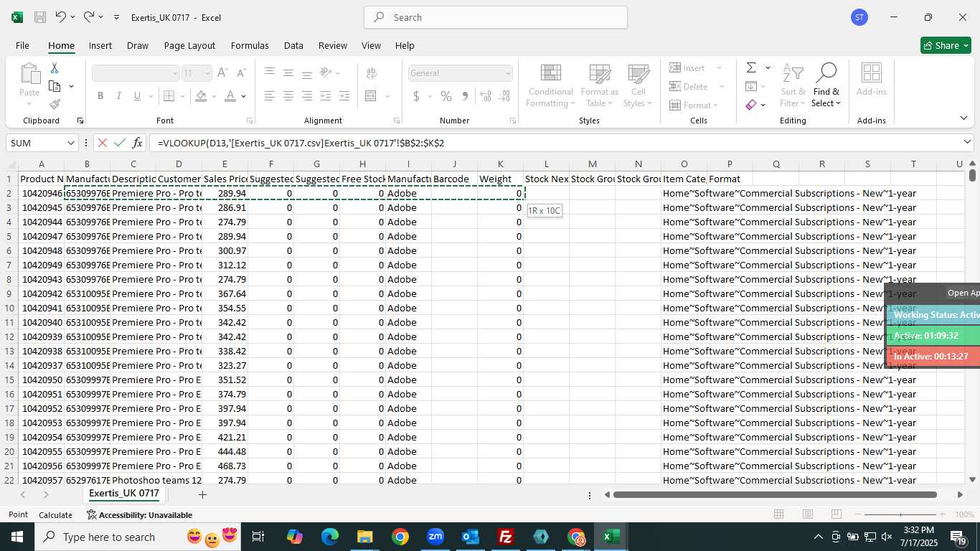Click inside the formula bar text
The height and width of the screenshot is (551, 980).
coord(301,143)
